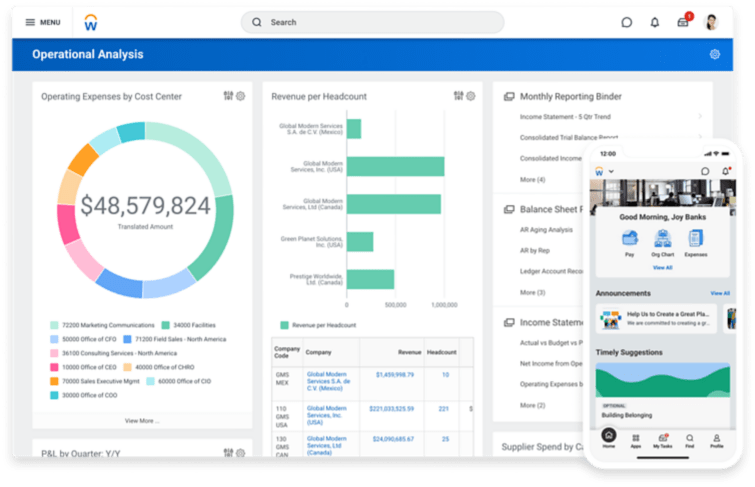Toggle 71200 Field Sales legend swatch
755x487 pixels.
pos(128,339)
